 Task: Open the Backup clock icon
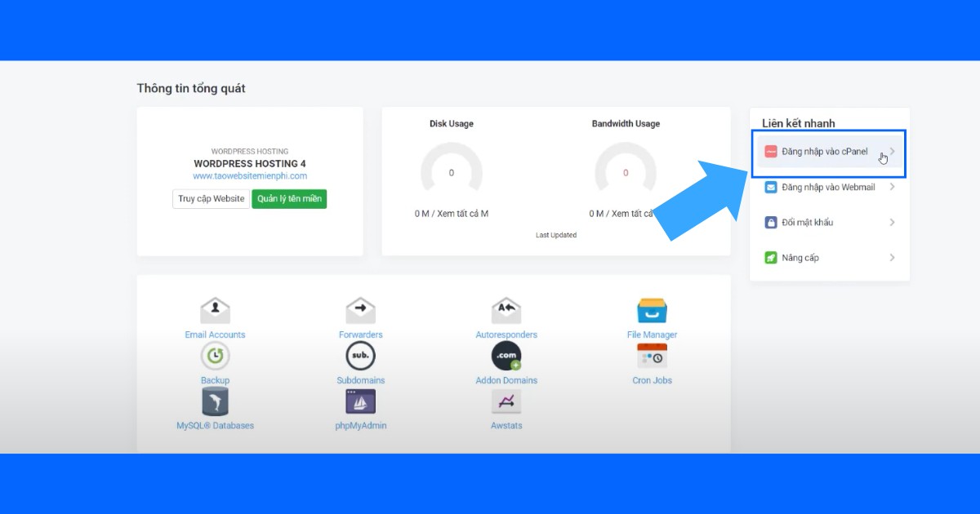(x=215, y=357)
